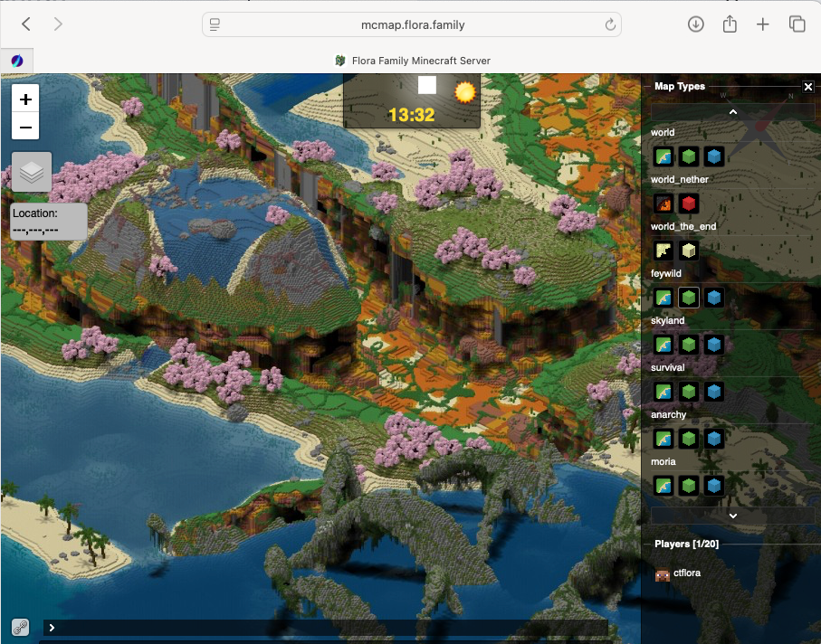821x644 pixels.
Task: Select the world flat map icon
Action: point(663,156)
